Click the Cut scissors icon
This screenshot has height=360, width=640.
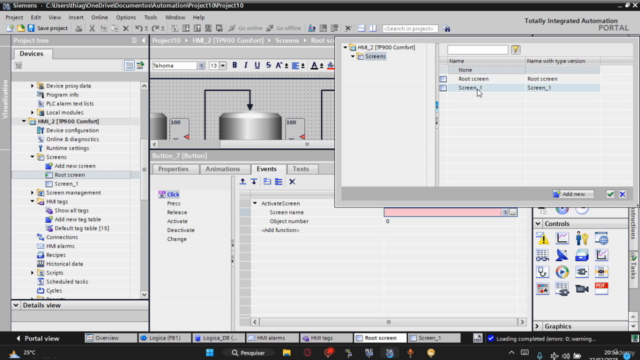[92, 28]
